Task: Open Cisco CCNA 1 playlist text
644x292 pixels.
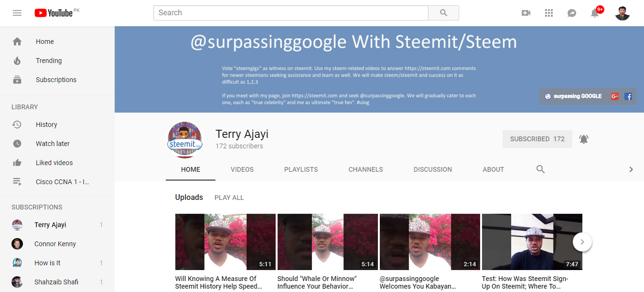Action: (x=63, y=182)
